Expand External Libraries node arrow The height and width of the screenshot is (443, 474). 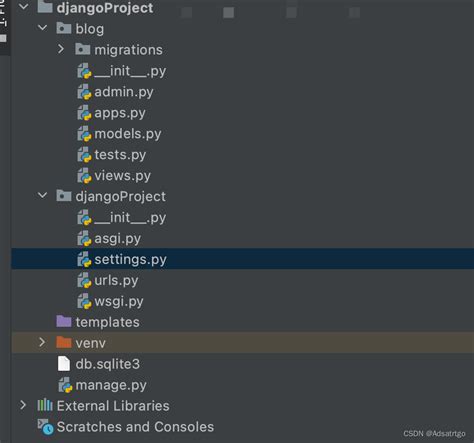(23, 405)
